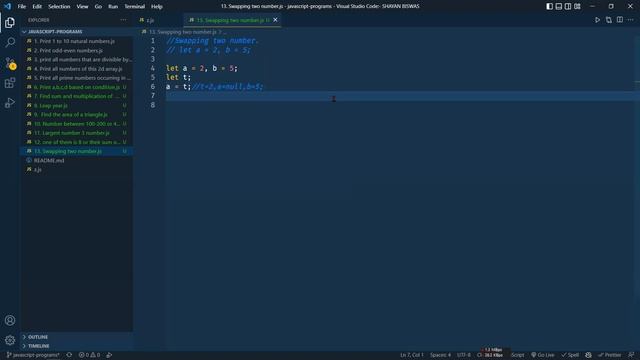
Task: Open changes icon in editor toolbar
Action: [609, 20]
